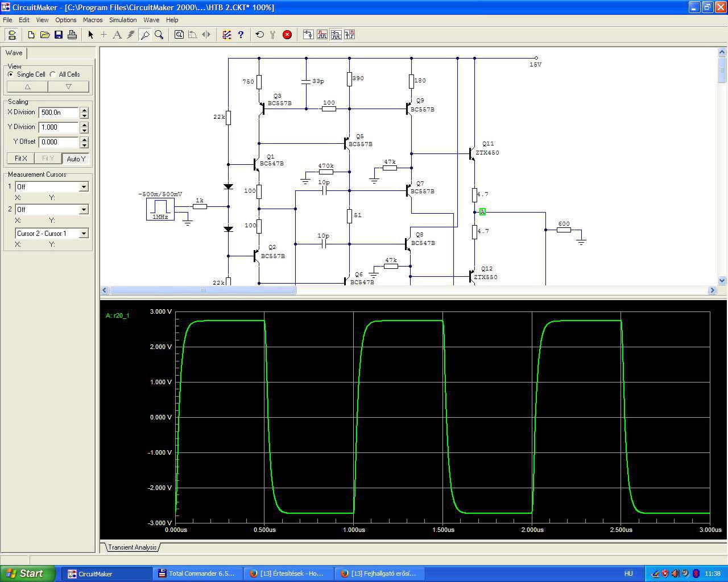728x582 pixels.
Task: Select the Single Cell radio button
Action: 11,74
